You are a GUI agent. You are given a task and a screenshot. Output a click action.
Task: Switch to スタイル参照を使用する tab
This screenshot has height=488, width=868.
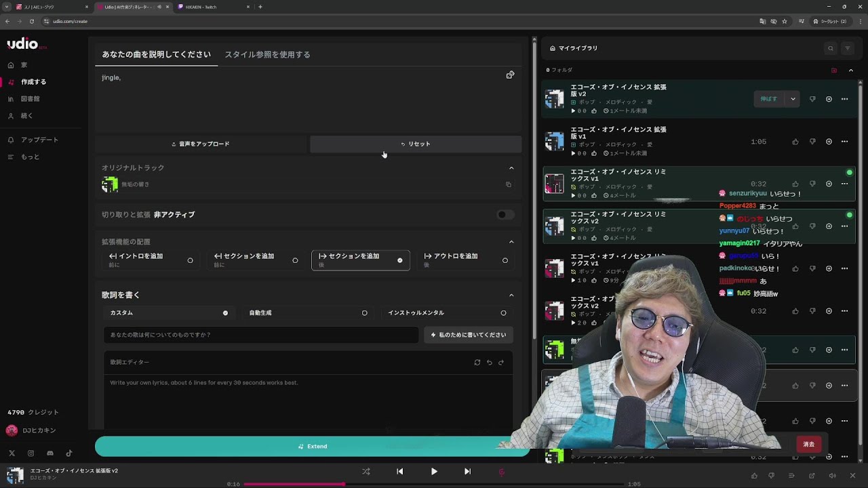coord(268,55)
